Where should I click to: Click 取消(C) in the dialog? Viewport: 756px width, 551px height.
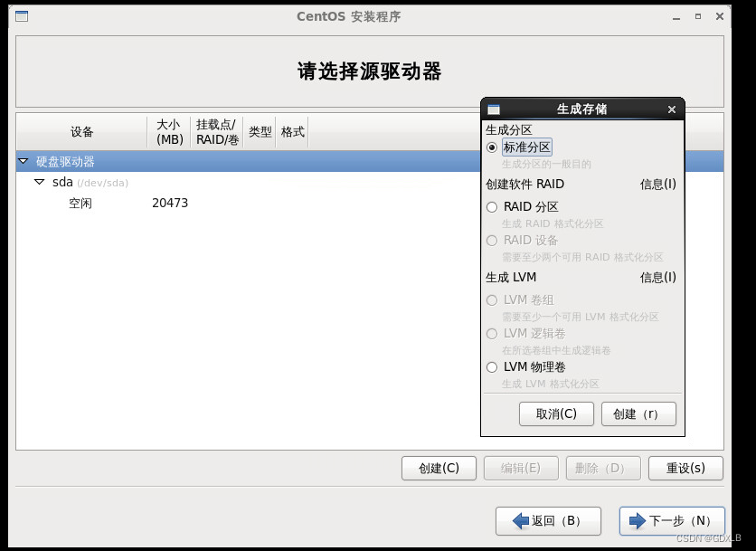[x=555, y=413]
